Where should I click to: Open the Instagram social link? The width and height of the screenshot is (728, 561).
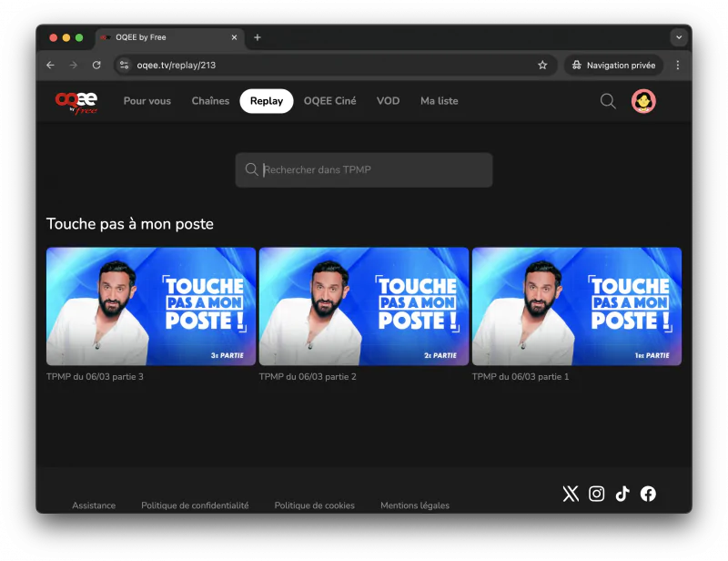coord(596,494)
